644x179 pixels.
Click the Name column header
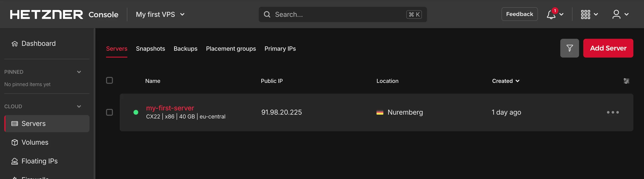pos(153,81)
